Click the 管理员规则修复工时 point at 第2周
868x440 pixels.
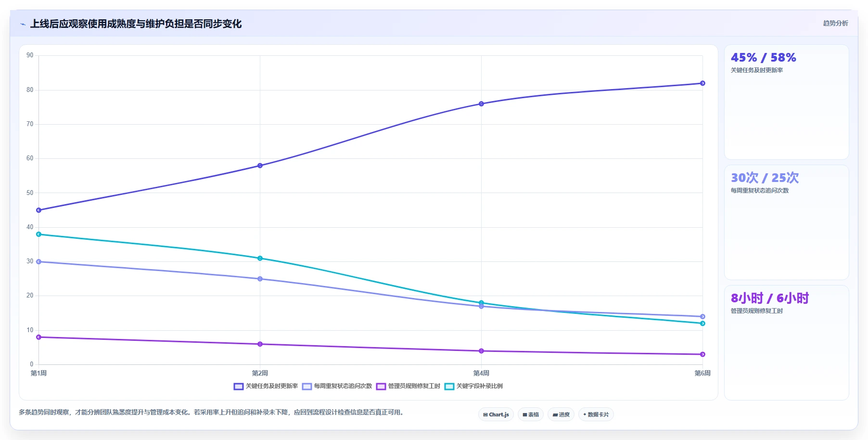pyautogui.click(x=260, y=344)
